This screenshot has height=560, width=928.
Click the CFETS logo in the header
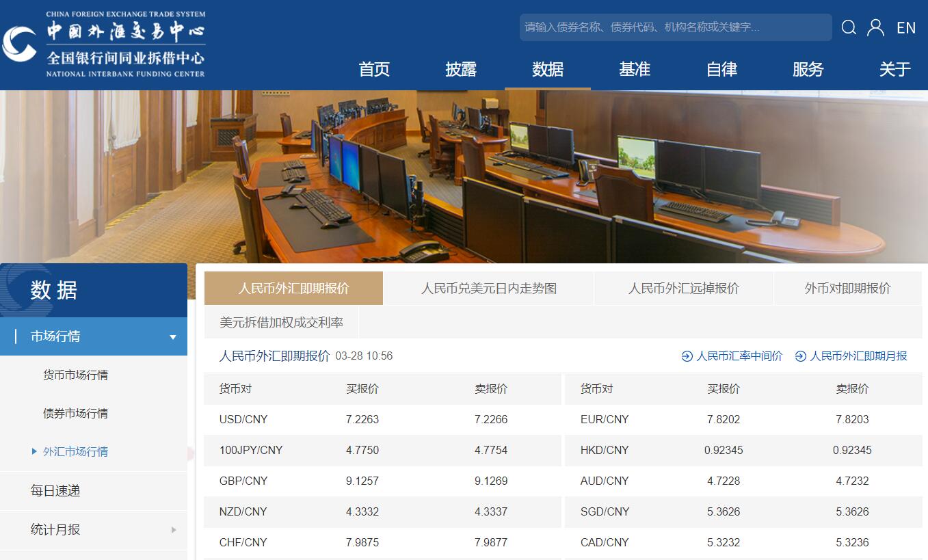click(x=104, y=44)
